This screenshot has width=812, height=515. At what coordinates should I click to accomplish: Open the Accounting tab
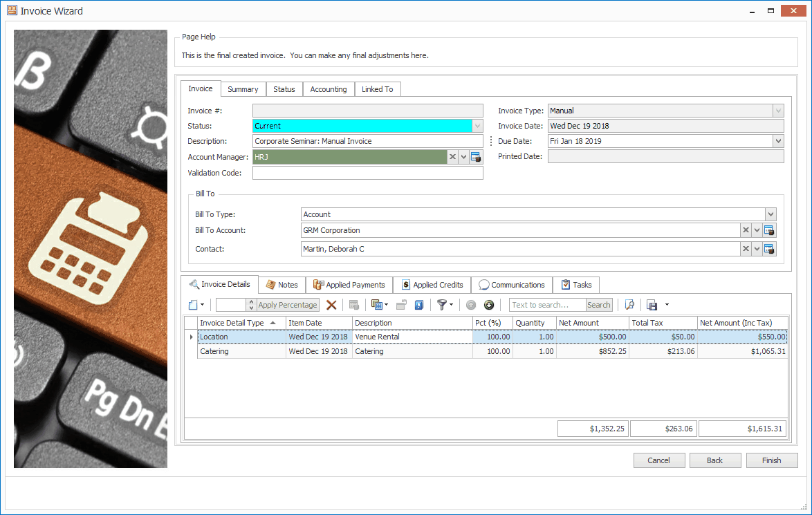pos(329,89)
